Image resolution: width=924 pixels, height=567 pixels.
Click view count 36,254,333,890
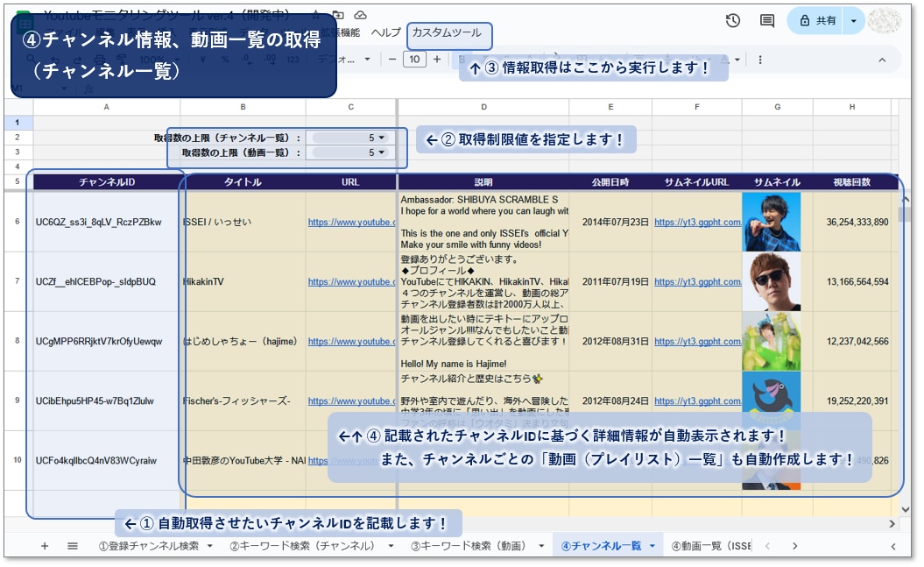click(857, 223)
